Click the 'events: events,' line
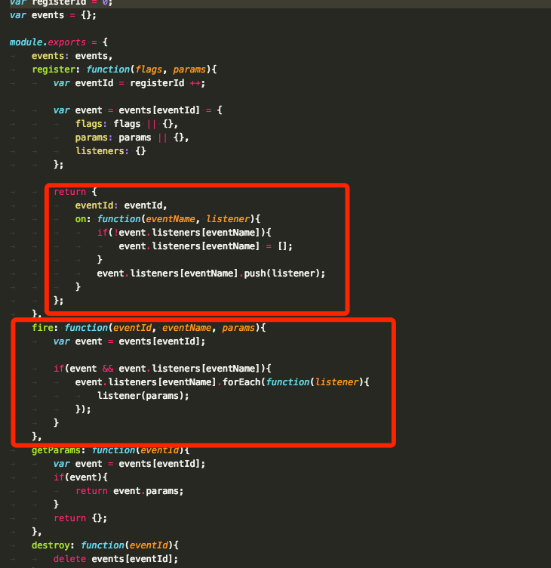 pos(72,56)
